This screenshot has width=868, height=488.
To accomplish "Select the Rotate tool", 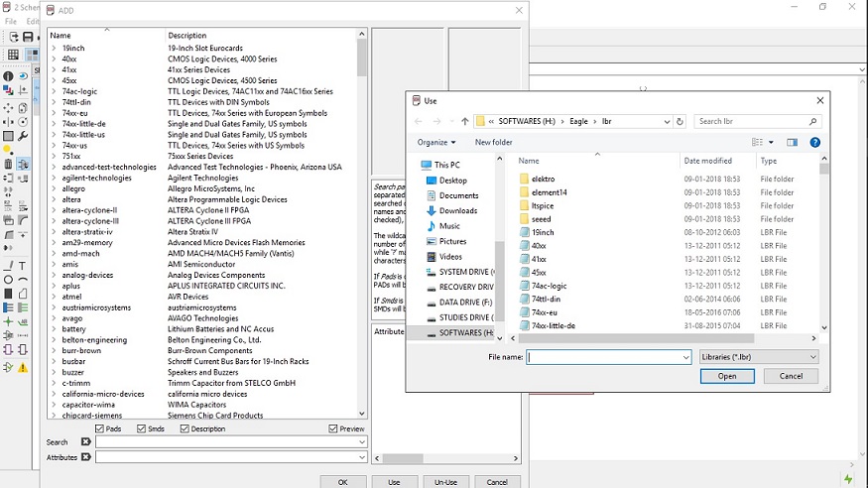I will 23,122.
